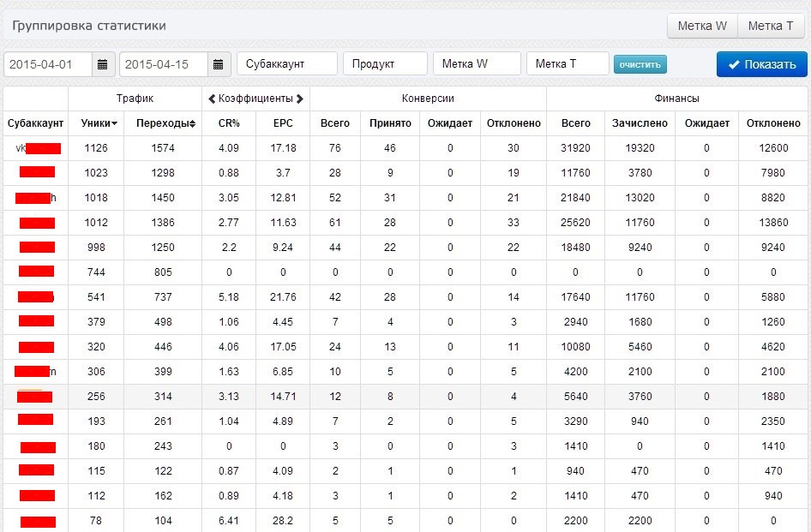Open the Продукт filter field
This screenshot has height=532, width=811.
[x=385, y=63]
